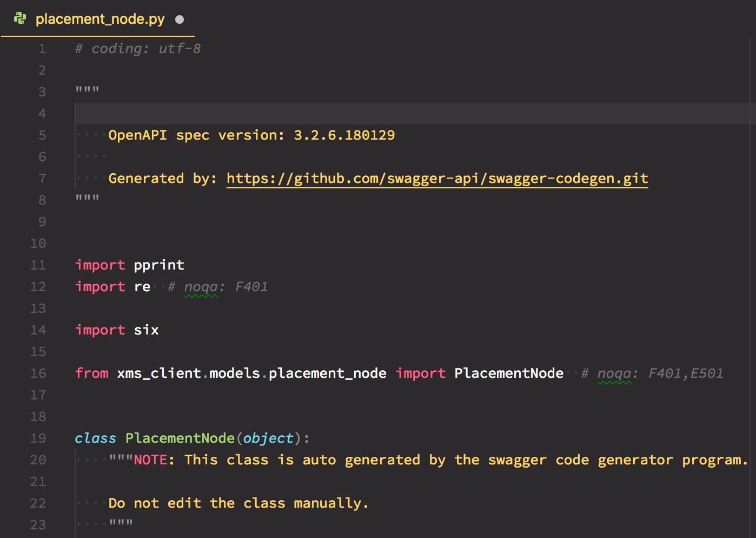
Task: Click the coding utf-8 comment on line 1
Action: [x=137, y=48]
